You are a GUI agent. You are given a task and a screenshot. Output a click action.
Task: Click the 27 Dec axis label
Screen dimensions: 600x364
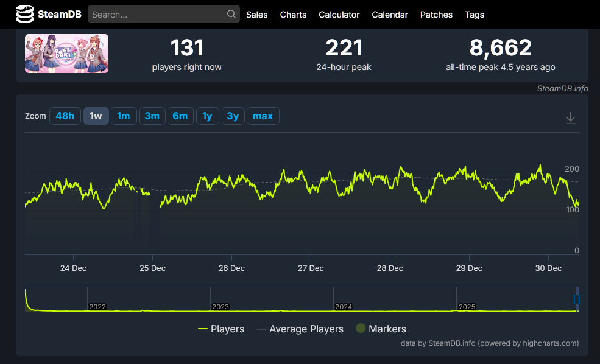(x=311, y=268)
